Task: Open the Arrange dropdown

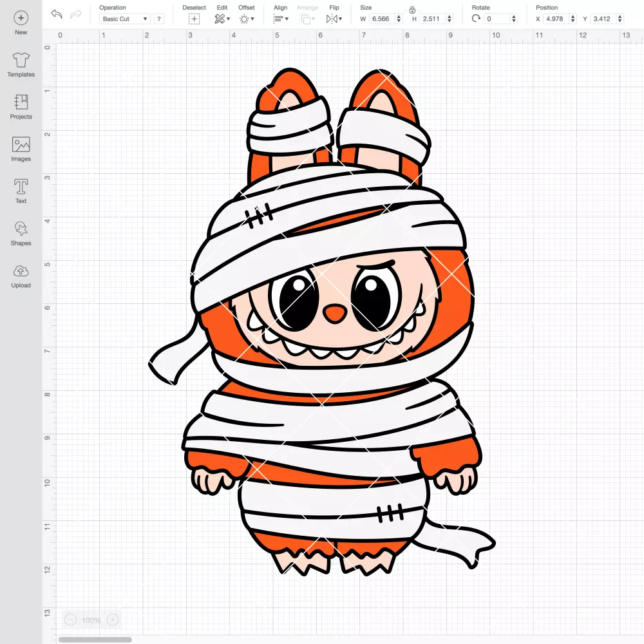Action: point(308,19)
